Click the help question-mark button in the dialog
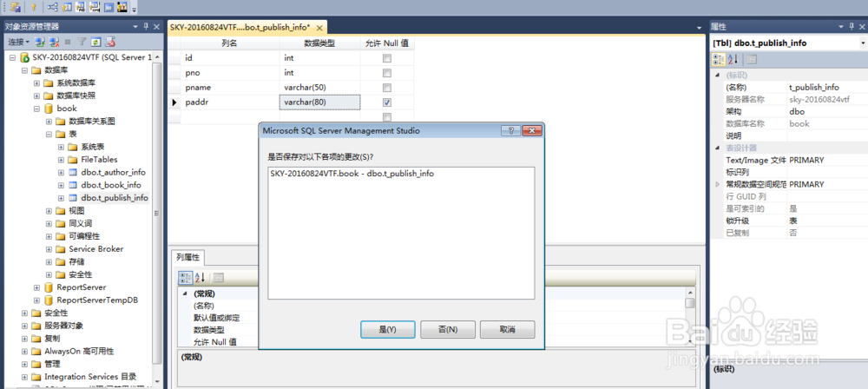Screen dimensions: 868x389 (x=510, y=131)
